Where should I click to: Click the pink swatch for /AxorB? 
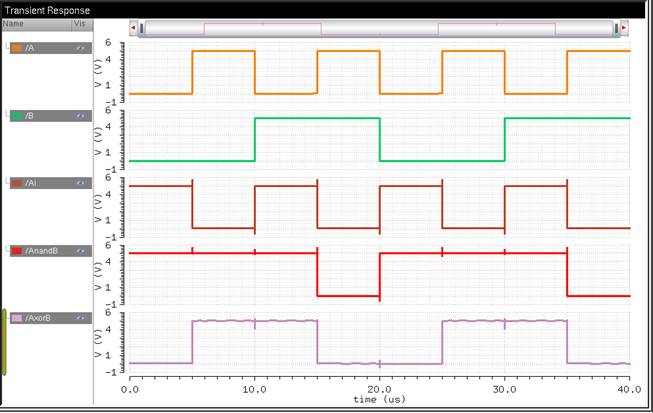pyautogui.click(x=17, y=318)
